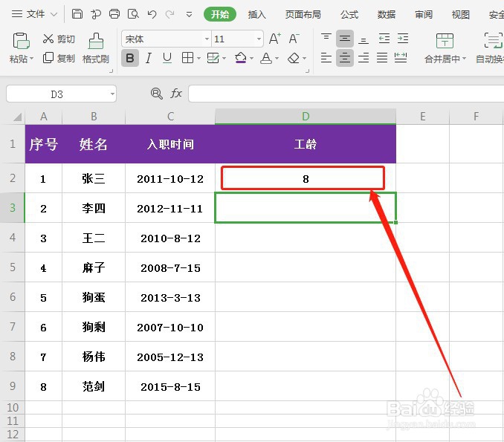
Task: Click the cell borders icon
Action: (187, 58)
